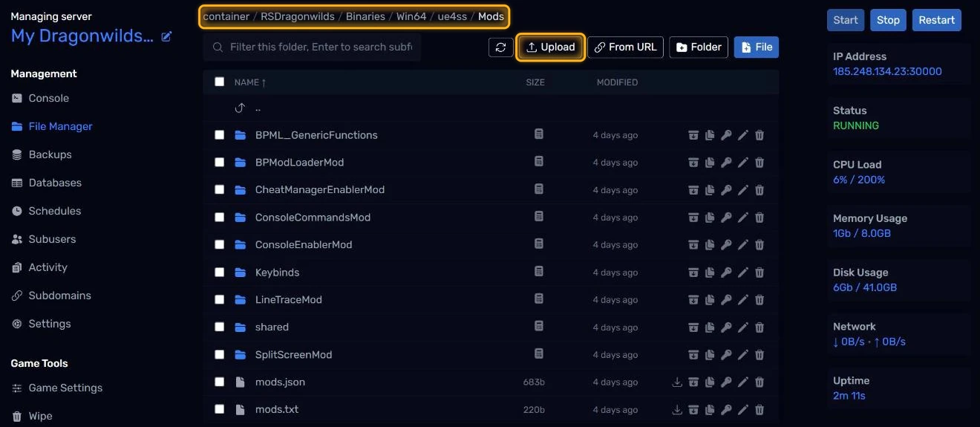Viewport: 980px width, 427px height.
Task: Check the mods.txt file checkbox
Action: point(219,409)
